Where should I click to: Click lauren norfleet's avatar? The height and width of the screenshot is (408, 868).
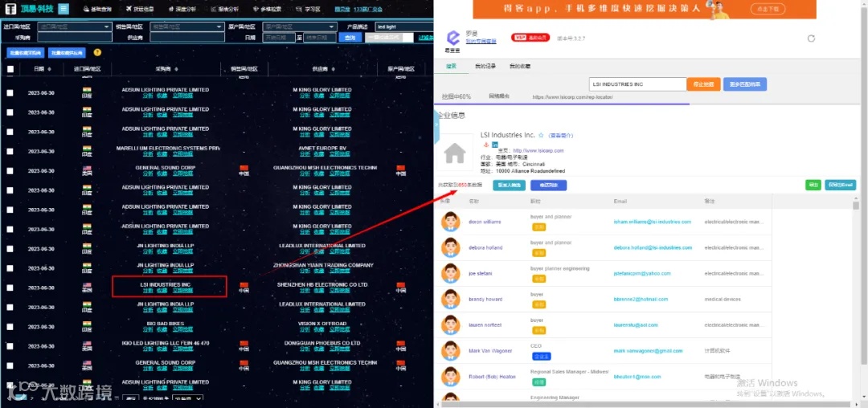[x=451, y=325]
